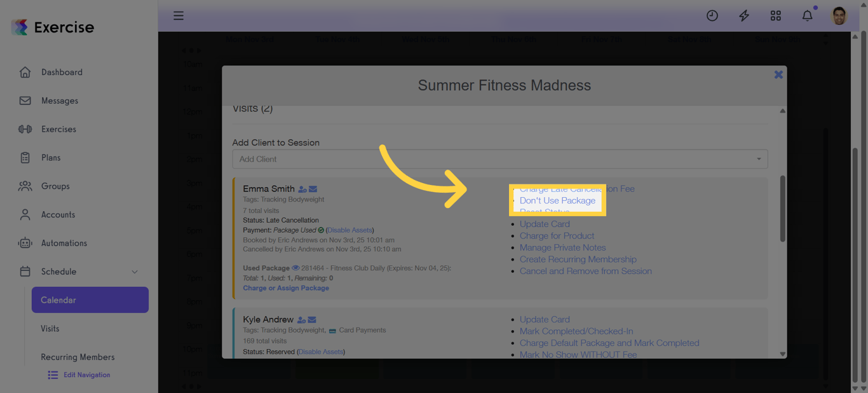Image resolution: width=868 pixels, height=393 pixels.
Task: Click Cancel and Remove from Session link
Action: [x=586, y=271]
